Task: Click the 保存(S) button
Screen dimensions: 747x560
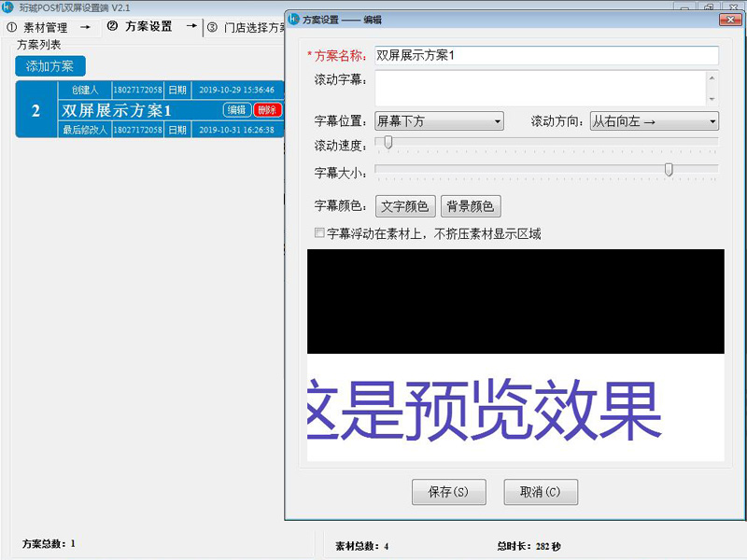Action: [449, 492]
